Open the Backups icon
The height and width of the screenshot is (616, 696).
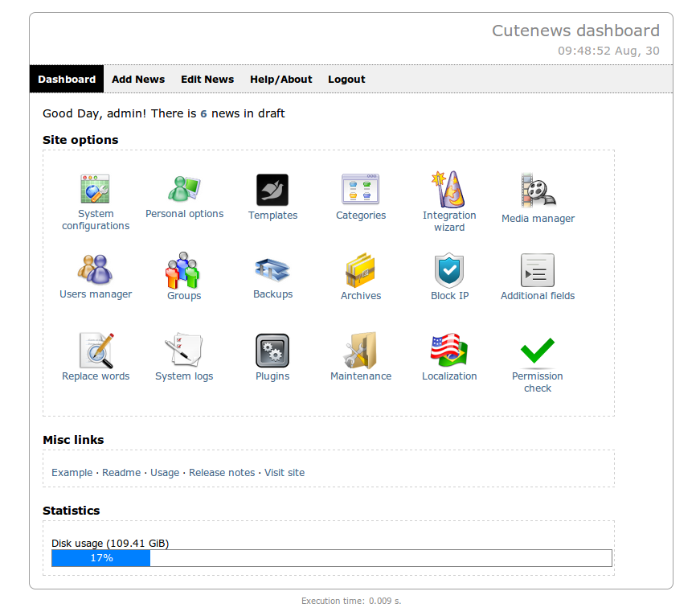272,270
